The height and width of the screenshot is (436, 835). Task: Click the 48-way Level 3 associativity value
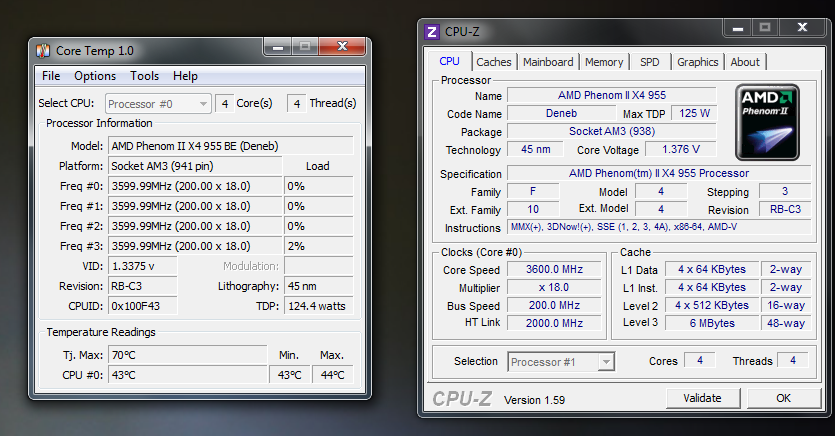(x=785, y=323)
